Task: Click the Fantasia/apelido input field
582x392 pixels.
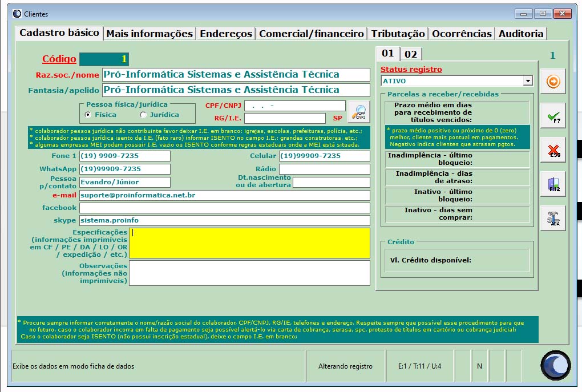Action: click(236, 90)
